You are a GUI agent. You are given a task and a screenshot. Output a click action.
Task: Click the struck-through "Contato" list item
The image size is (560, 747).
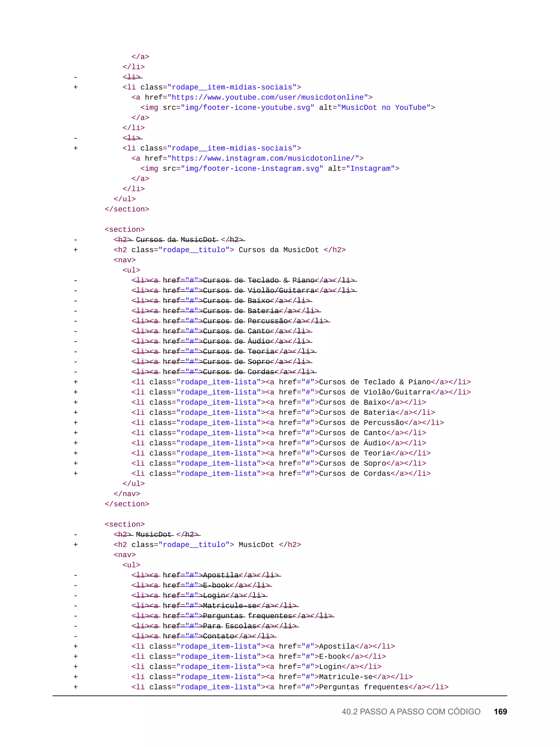point(219,636)
